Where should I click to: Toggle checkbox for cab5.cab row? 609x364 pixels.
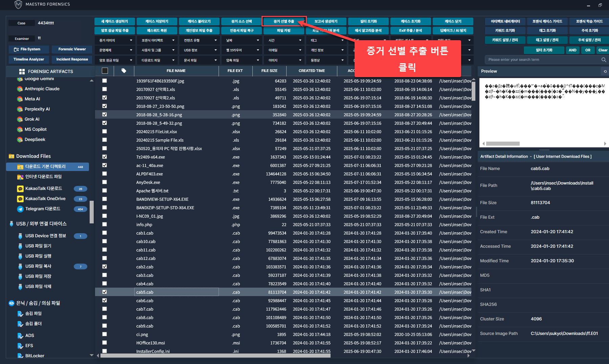point(105,292)
